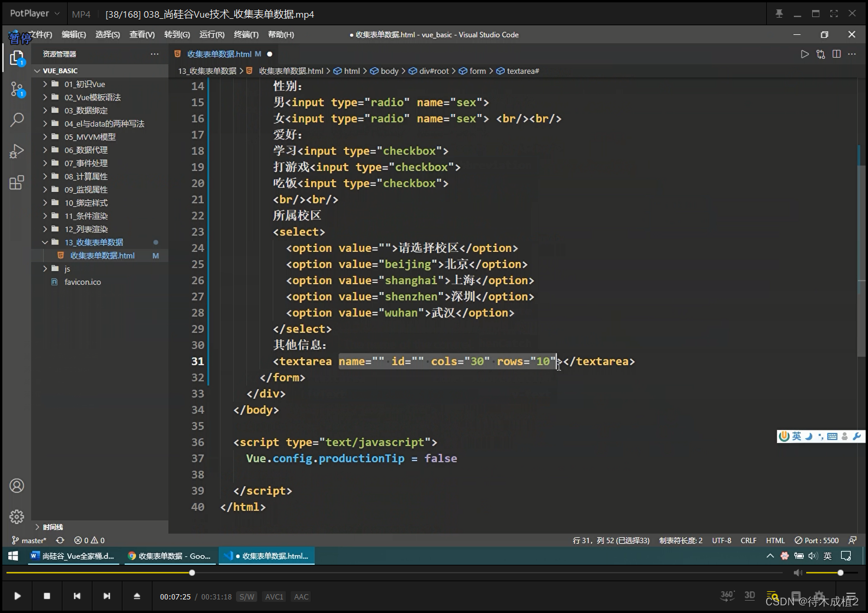Jump to previous file in PotPlayer

[77, 596]
